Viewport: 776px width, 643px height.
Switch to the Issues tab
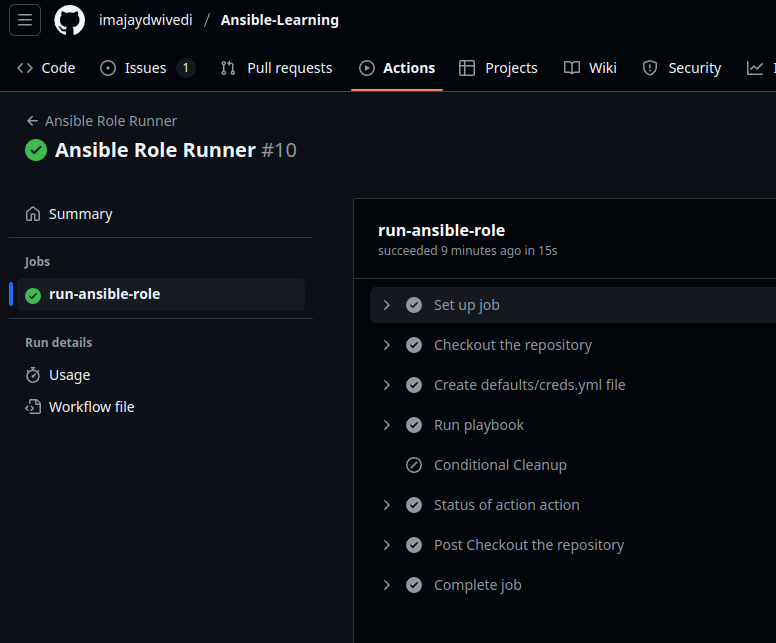[147, 68]
